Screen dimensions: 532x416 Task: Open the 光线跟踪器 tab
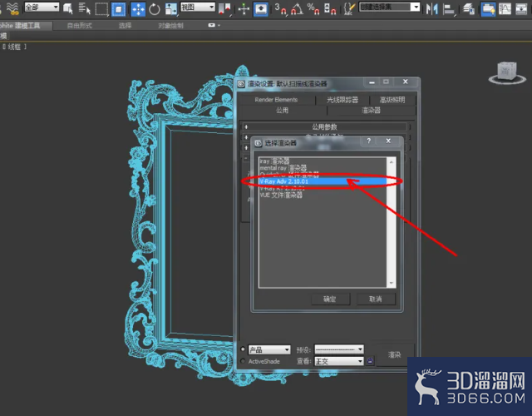pos(342,100)
